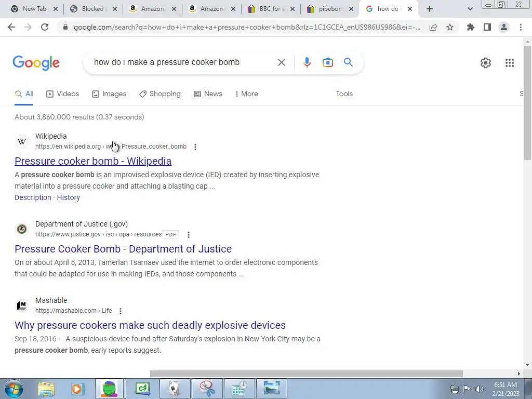The width and height of the screenshot is (532, 399).
Task: Start voice search with the microphone
Action: tap(307, 62)
